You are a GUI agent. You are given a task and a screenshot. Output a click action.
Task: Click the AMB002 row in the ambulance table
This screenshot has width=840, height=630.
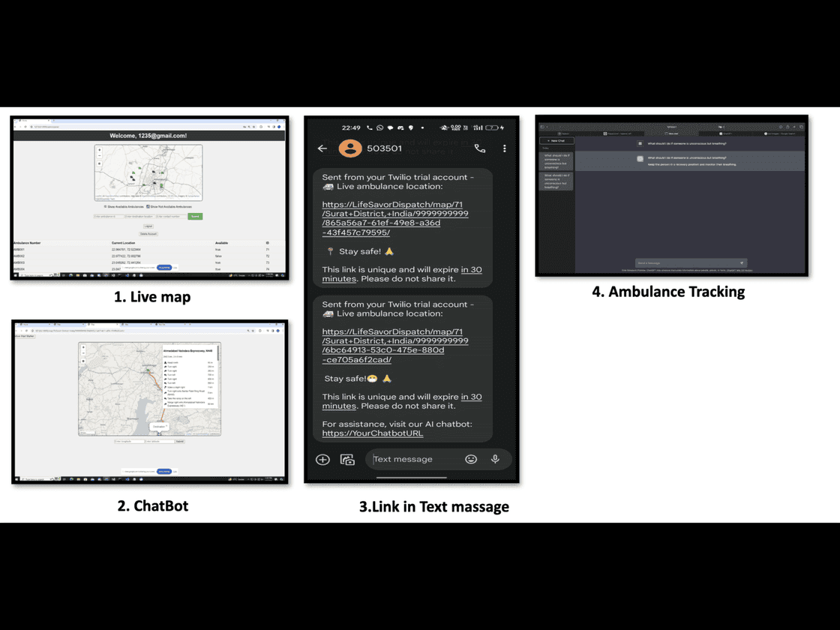(x=148, y=256)
